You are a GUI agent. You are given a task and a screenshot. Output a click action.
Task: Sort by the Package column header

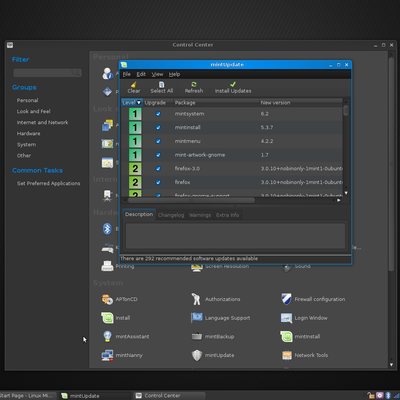[x=216, y=103]
